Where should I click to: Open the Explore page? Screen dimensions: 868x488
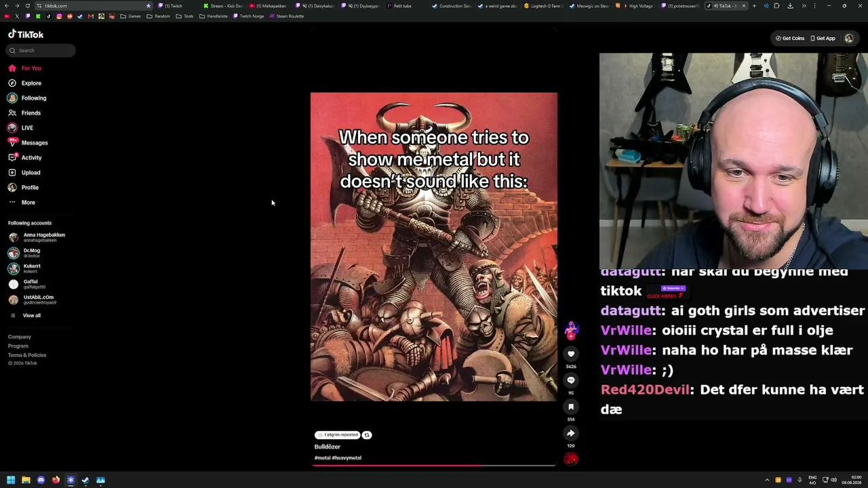pos(24,83)
